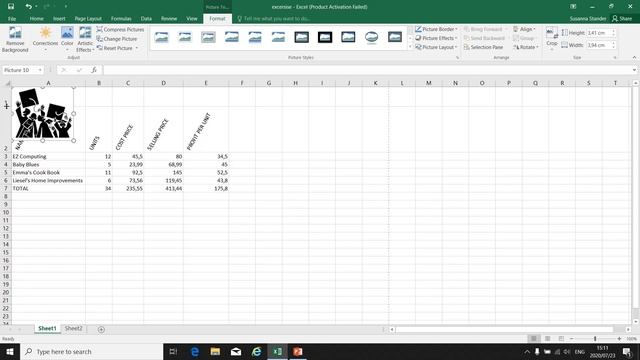Click the zoom out minus button
This screenshot has width=640, height=360.
572,339
